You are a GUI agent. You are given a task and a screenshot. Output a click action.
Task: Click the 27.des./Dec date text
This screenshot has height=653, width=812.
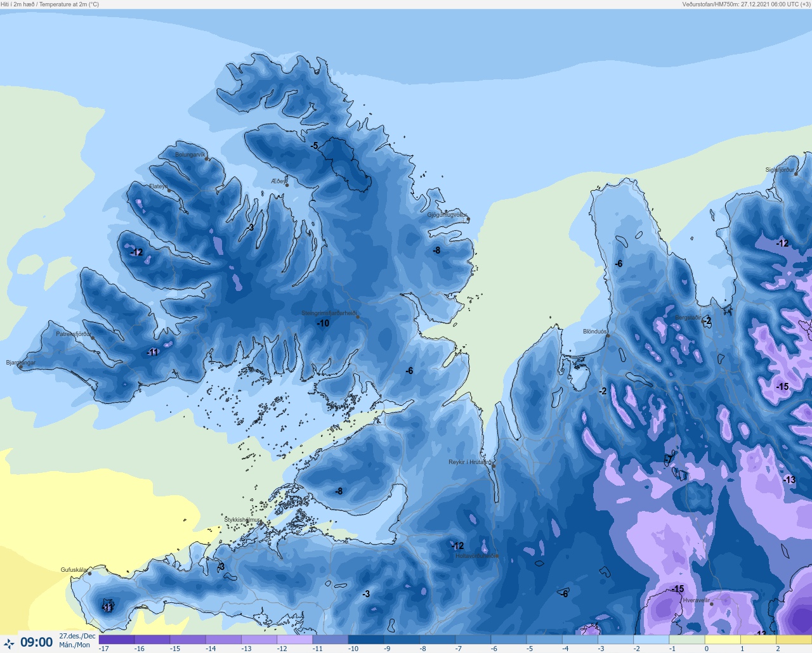tap(77, 636)
